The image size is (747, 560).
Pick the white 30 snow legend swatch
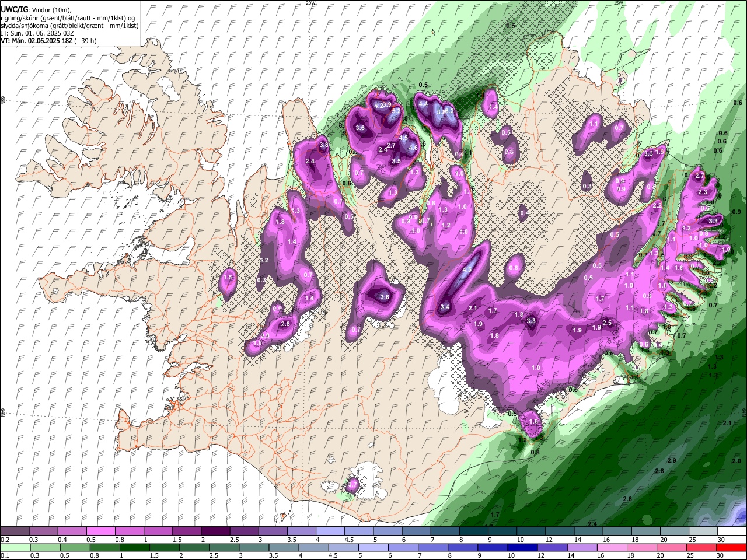click(732, 531)
